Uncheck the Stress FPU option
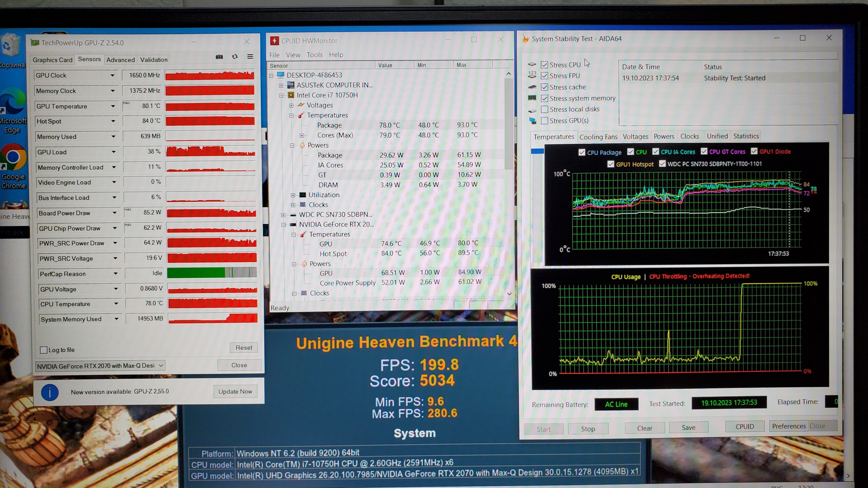The height and width of the screenshot is (488, 868). tap(545, 76)
